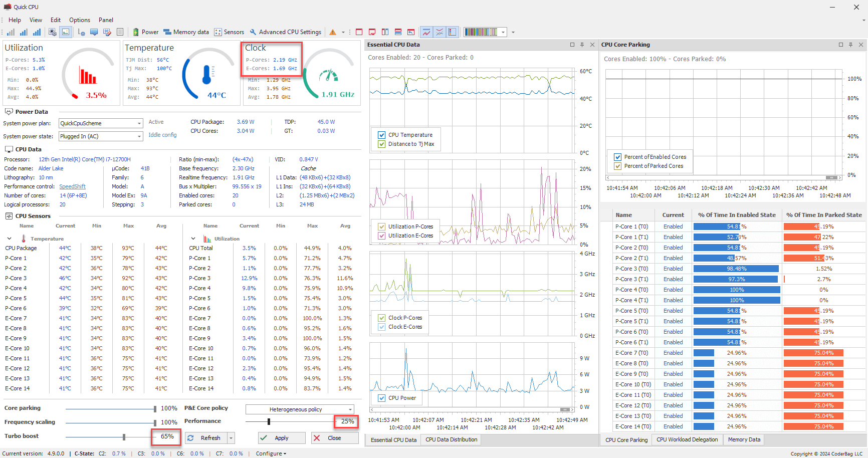Toggle the Clock E-Cores checkbox
Image resolution: width=868 pixels, height=458 pixels.
[x=382, y=327]
